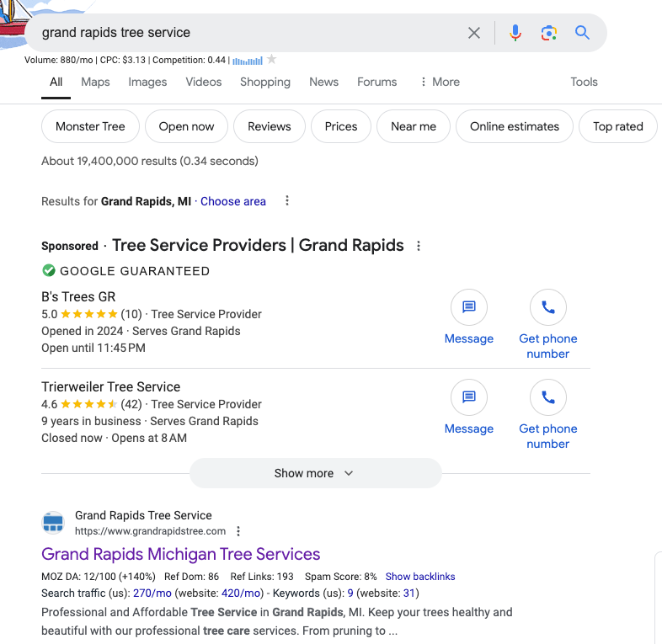The height and width of the screenshot is (644, 662).
Task: Open the 420/mo website traffic link
Action: pos(241,593)
